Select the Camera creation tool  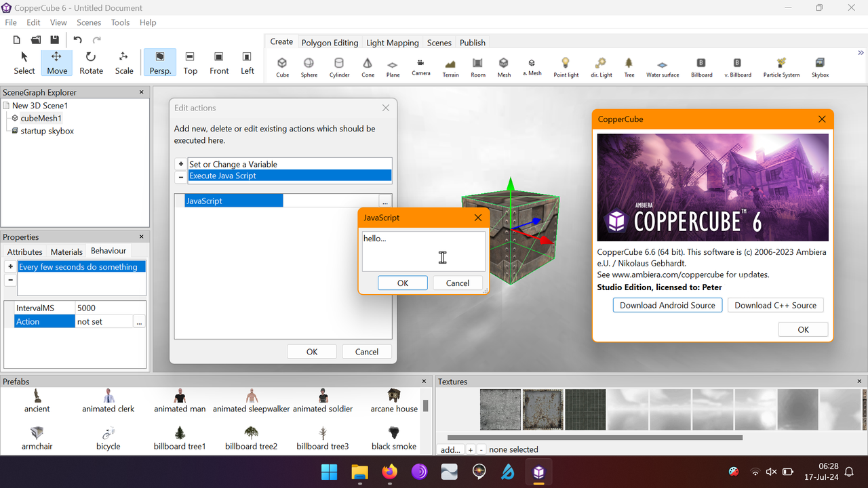420,64
